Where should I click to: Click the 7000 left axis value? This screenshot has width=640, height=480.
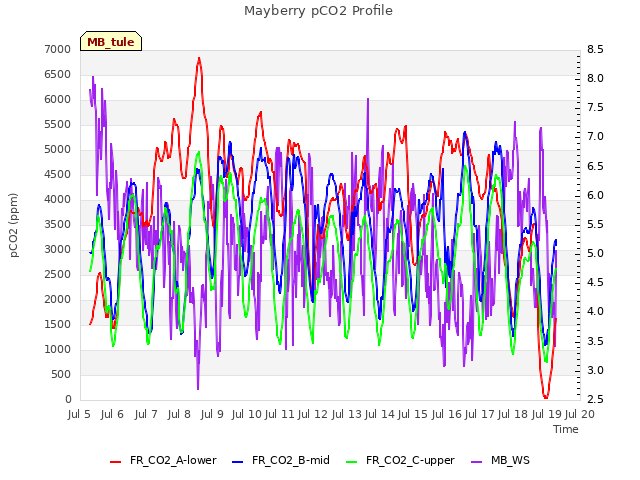58,49
